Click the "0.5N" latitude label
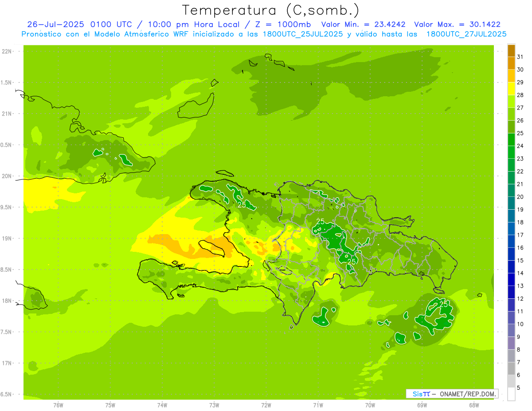 click(x=7, y=145)
